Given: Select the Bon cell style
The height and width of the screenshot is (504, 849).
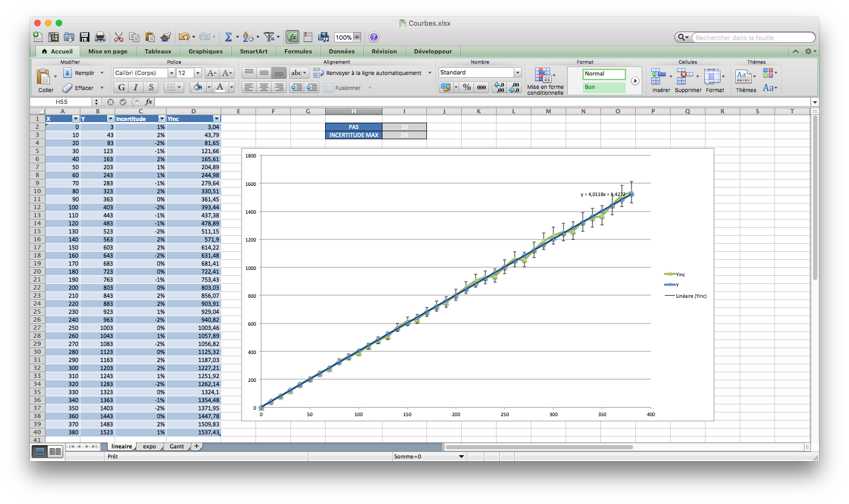Looking at the screenshot, I should click(x=604, y=87).
